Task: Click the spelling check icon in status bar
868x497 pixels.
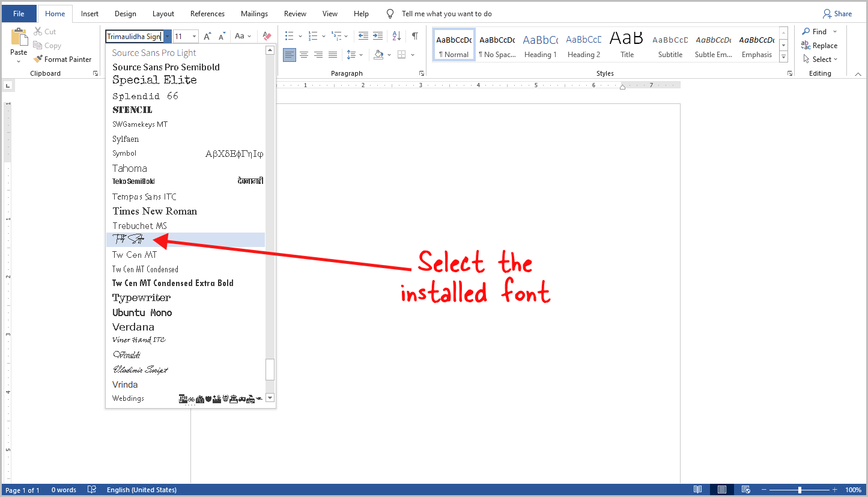Action: tap(91, 489)
